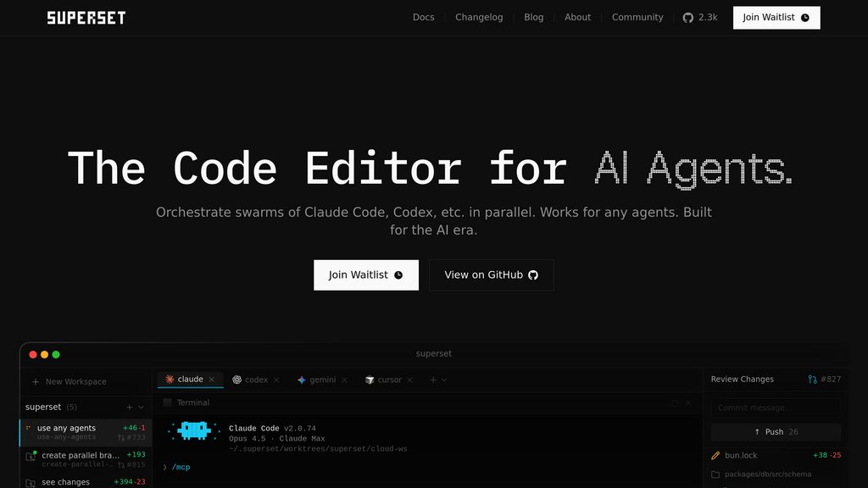Close the gemini tab
The width and height of the screenshot is (868, 488).
pyautogui.click(x=344, y=380)
